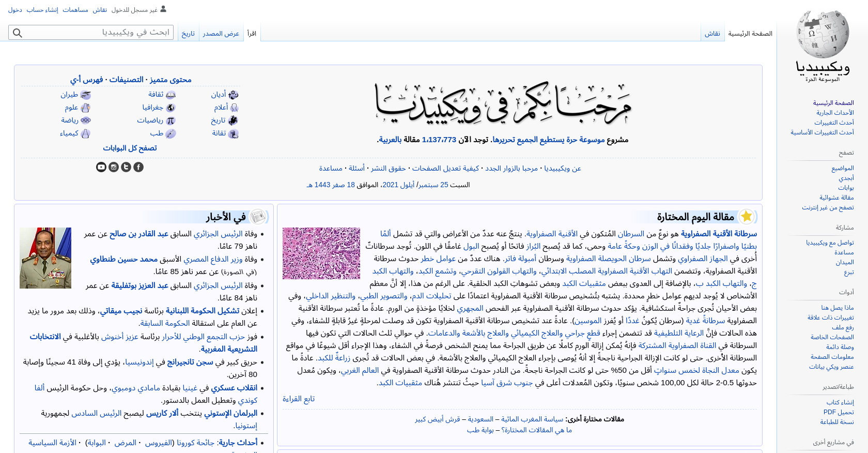Click the history (تاريخ) horseman icon

(x=233, y=120)
